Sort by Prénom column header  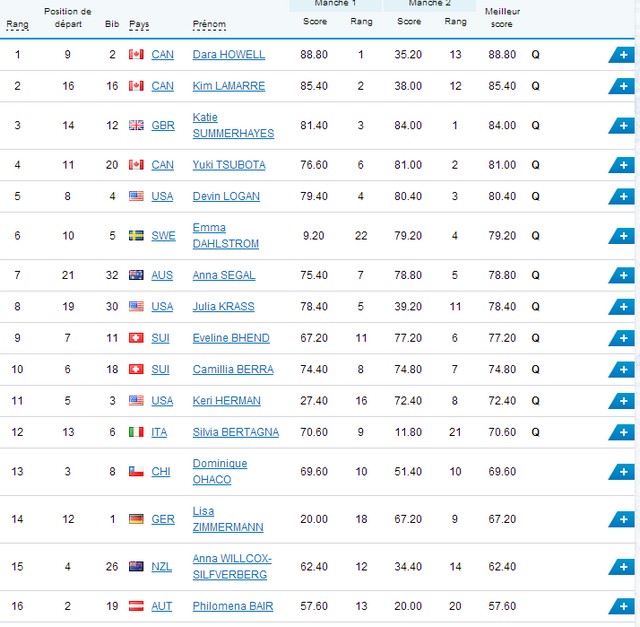[x=209, y=24]
